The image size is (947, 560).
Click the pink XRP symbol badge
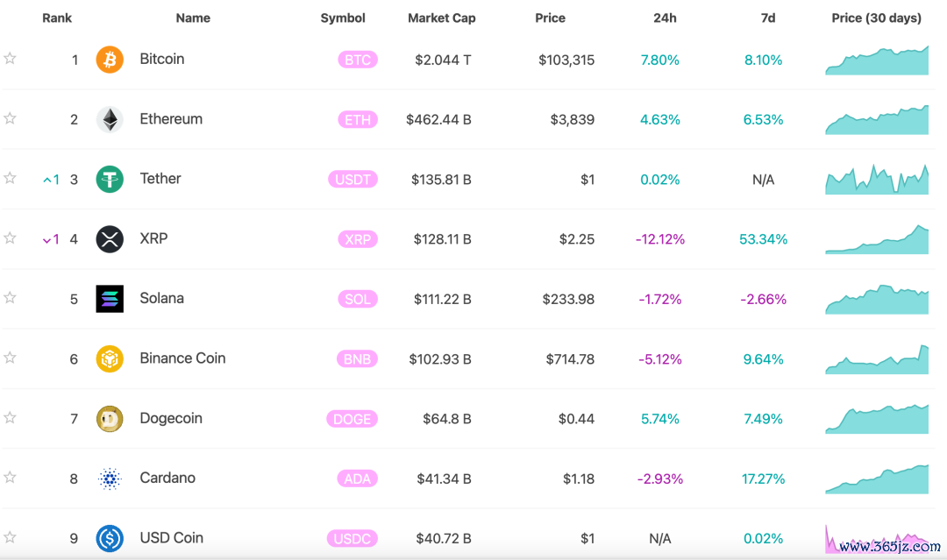(x=358, y=239)
